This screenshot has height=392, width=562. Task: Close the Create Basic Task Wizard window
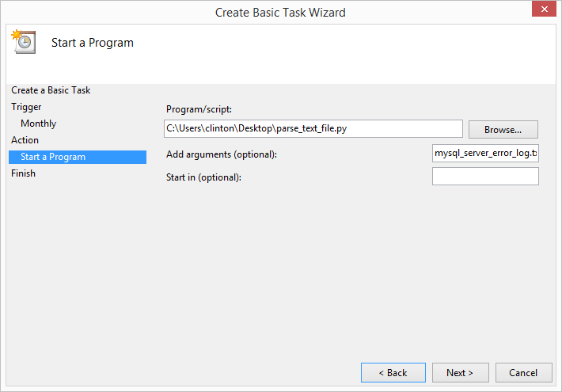click(544, 9)
